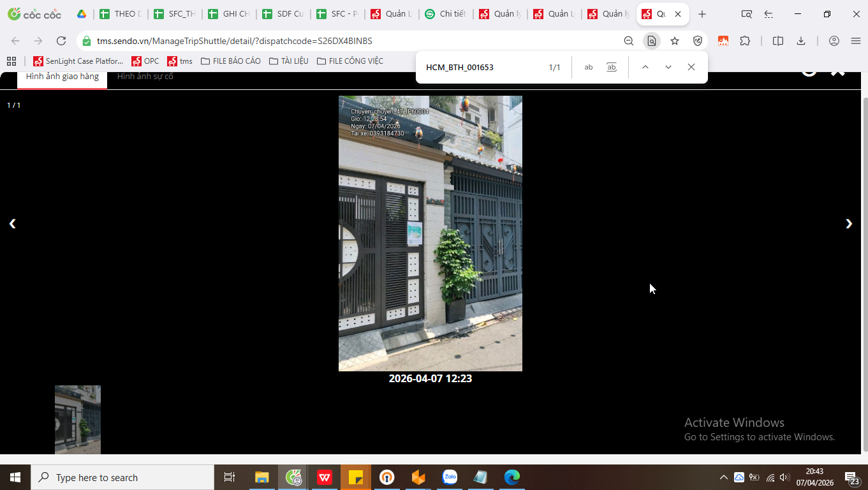Click zoom-out magnifier in address bar
The width and height of the screenshot is (868, 490).
coord(629,41)
